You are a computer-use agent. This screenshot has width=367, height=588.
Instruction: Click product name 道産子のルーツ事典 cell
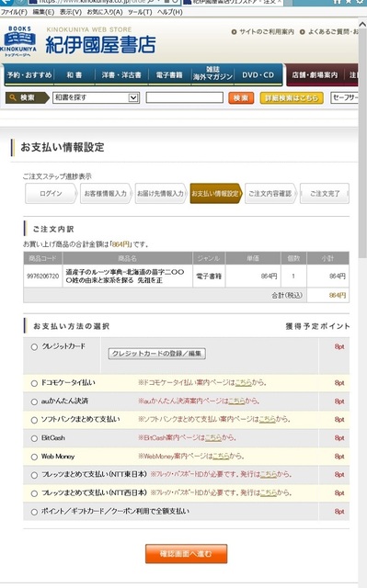(x=128, y=277)
